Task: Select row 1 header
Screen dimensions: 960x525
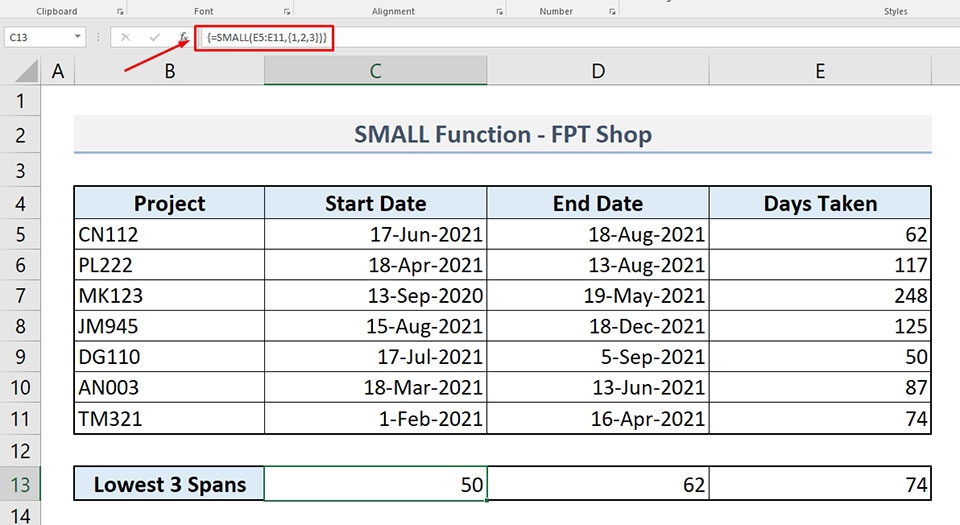Action: click(x=20, y=101)
